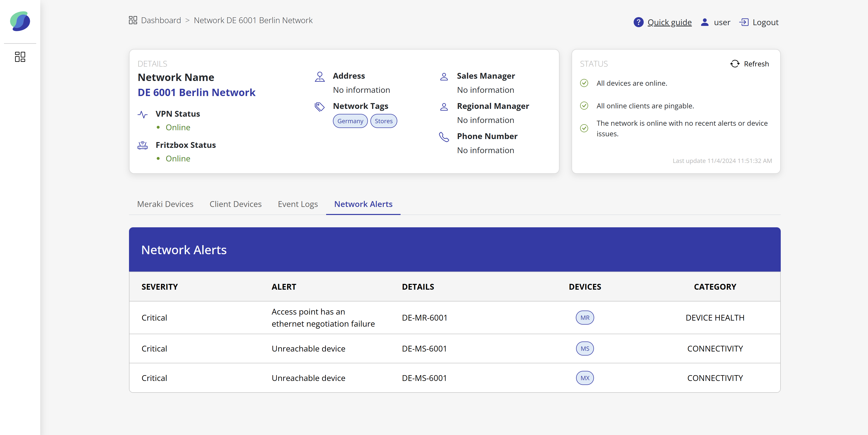Open dashboard grid icon in sidebar

(20, 57)
